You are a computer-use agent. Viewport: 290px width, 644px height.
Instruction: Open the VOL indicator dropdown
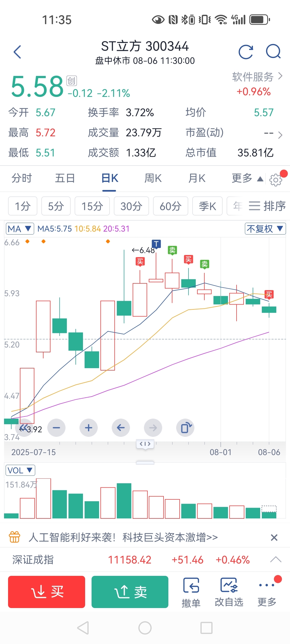[20, 470]
